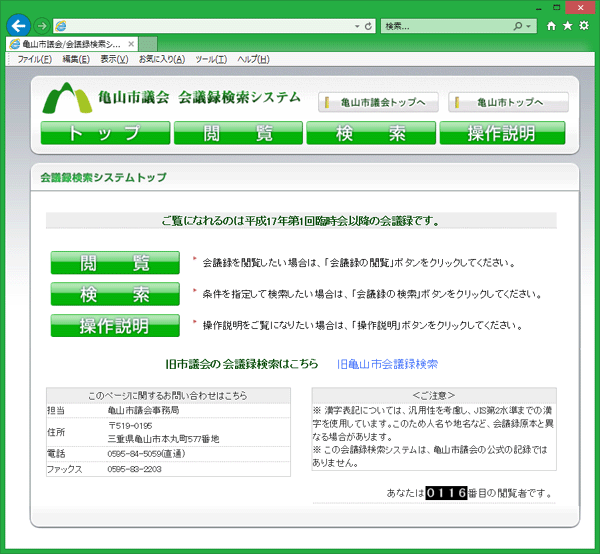600x554 pixels.
Task: Open the お気に入り(A) menu
Action: point(162,59)
